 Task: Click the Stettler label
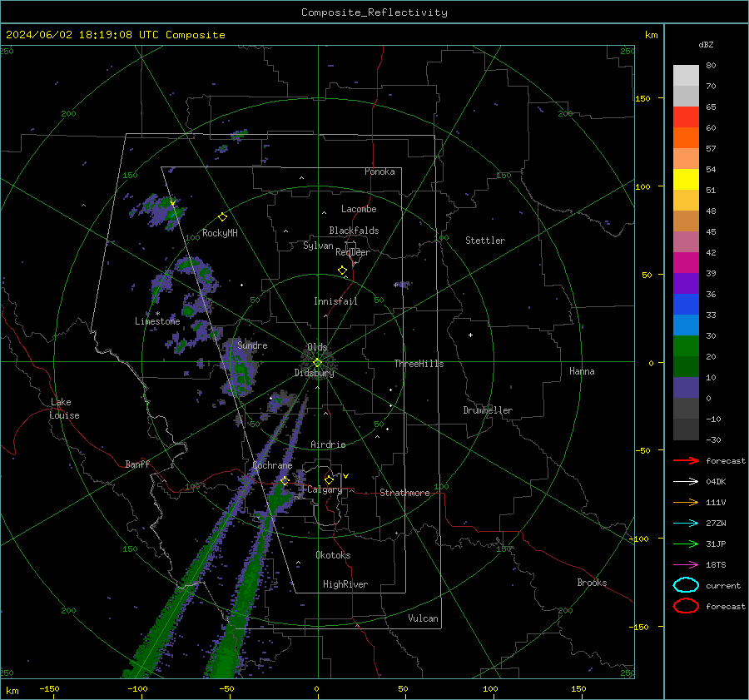click(x=485, y=241)
